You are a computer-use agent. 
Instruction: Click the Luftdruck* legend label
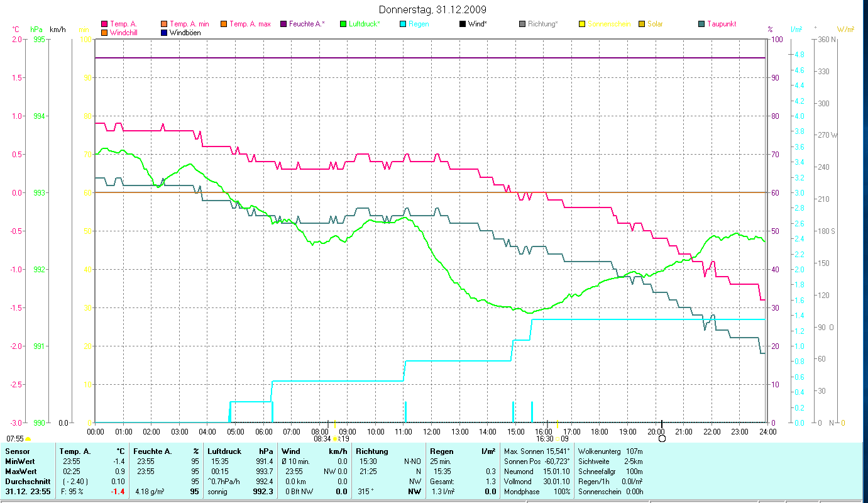click(365, 25)
